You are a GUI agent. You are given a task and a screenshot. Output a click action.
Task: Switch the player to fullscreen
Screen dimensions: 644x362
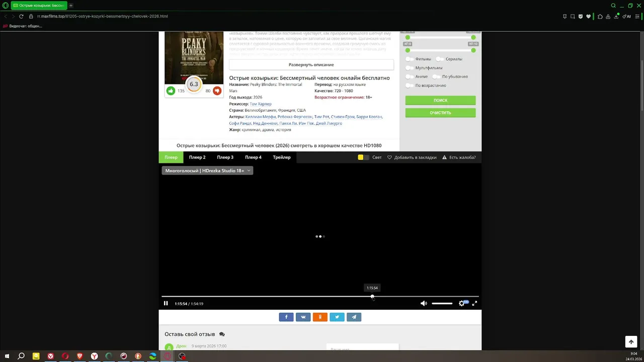474,303
